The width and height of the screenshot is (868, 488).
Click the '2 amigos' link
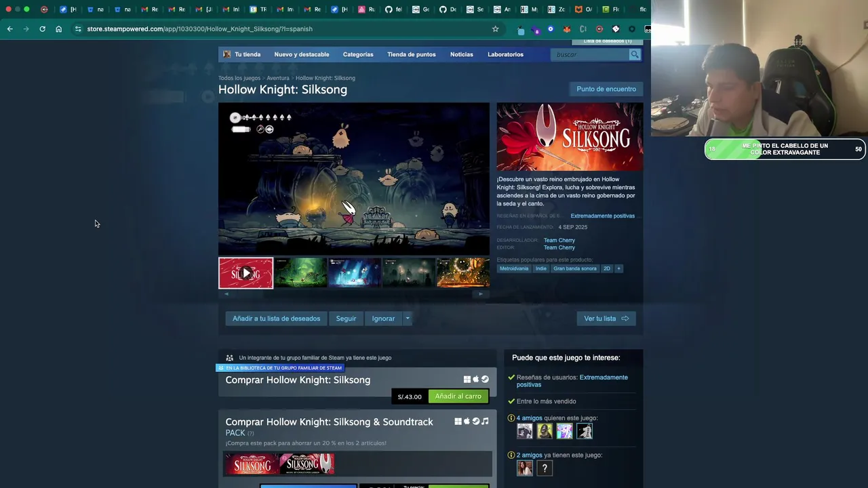(x=530, y=455)
